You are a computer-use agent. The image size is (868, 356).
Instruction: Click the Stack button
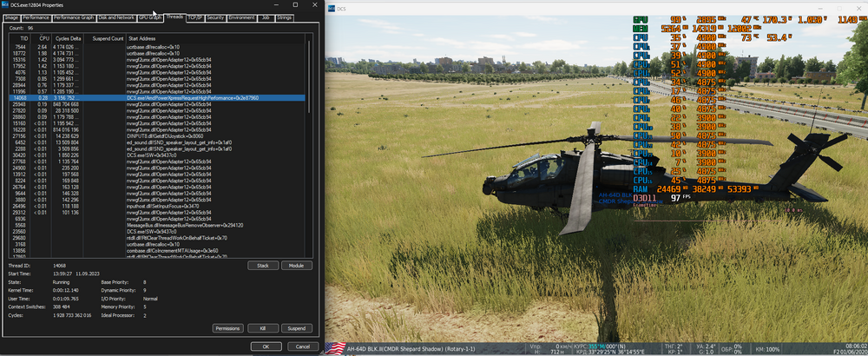[265, 265]
